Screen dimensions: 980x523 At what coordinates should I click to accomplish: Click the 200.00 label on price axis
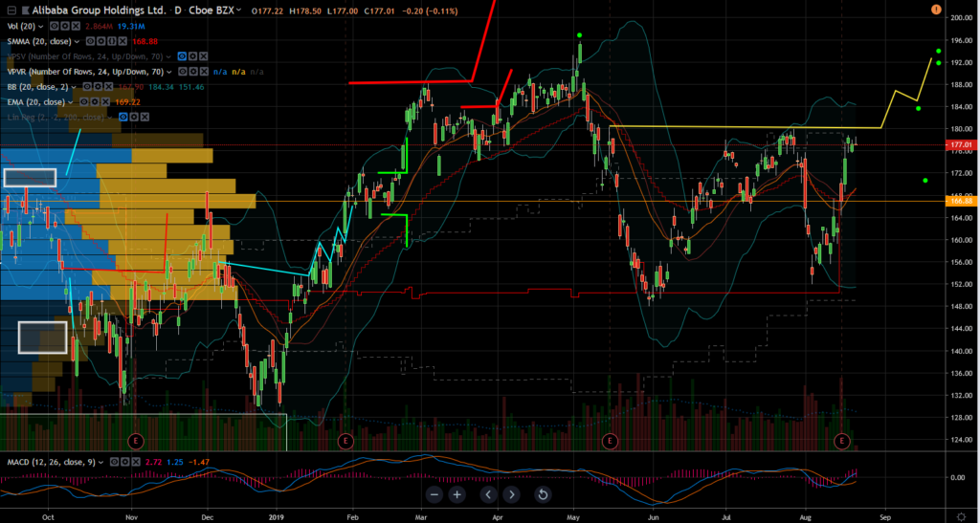tap(960, 18)
